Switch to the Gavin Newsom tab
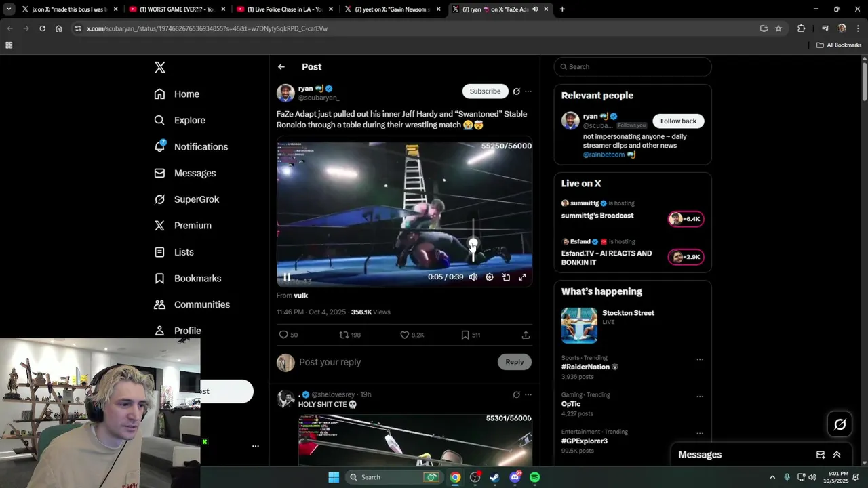 point(392,9)
